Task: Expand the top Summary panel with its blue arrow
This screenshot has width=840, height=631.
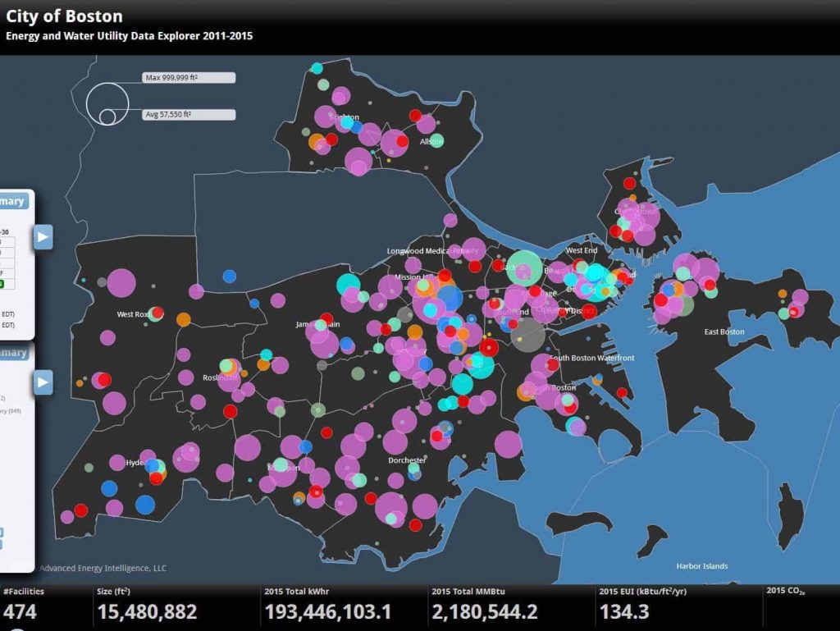Action: point(42,236)
